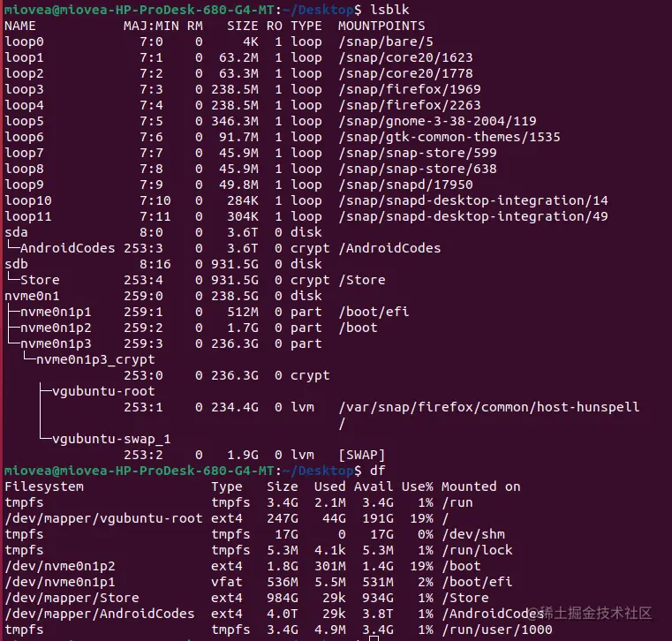
Task: Click the vgubuntu-root volume name in lsblk
Action: [103, 391]
